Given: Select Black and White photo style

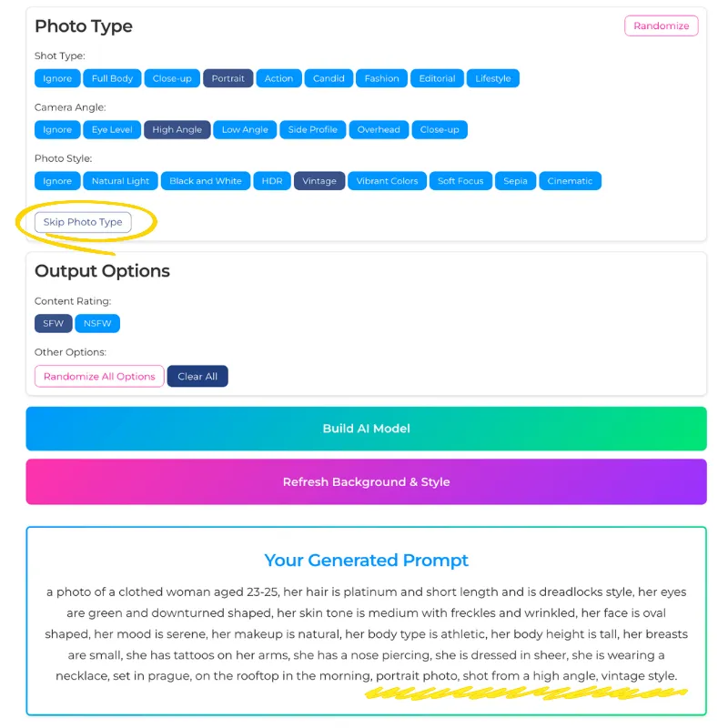Looking at the screenshot, I should pyautogui.click(x=206, y=181).
